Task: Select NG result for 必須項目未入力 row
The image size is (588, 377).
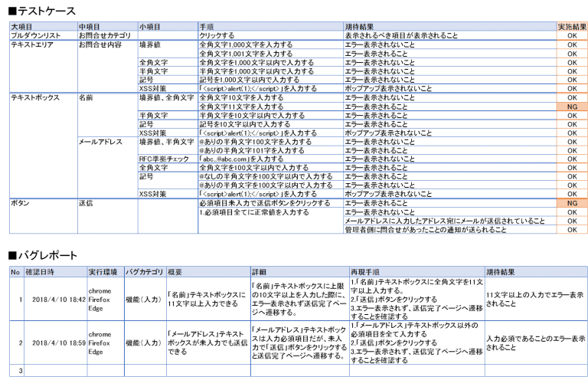Action: click(572, 203)
